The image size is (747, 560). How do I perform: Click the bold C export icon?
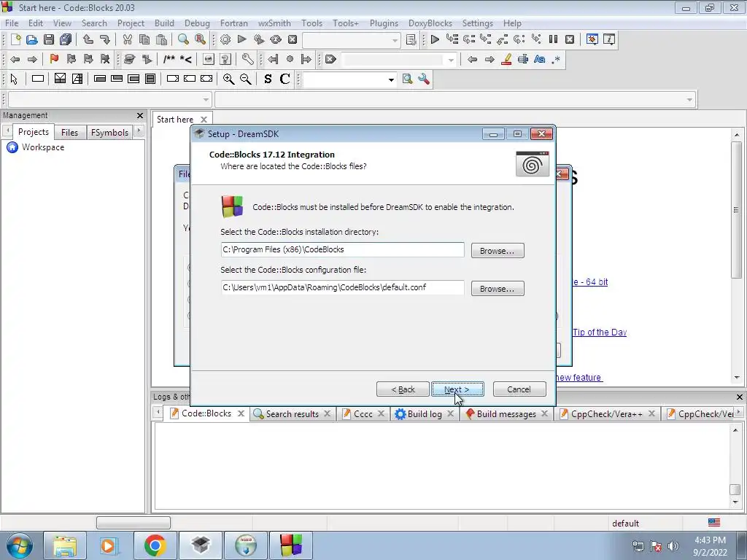[285, 79]
